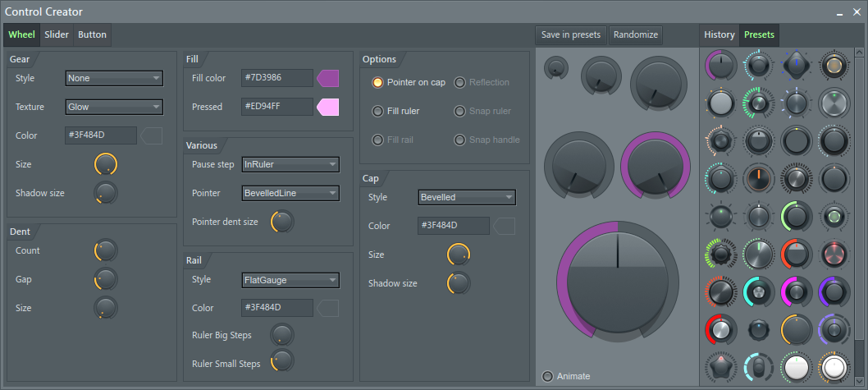Click the Ruler Big Steps knob
This screenshot has height=390, width=868.
[x=281, y=335]
